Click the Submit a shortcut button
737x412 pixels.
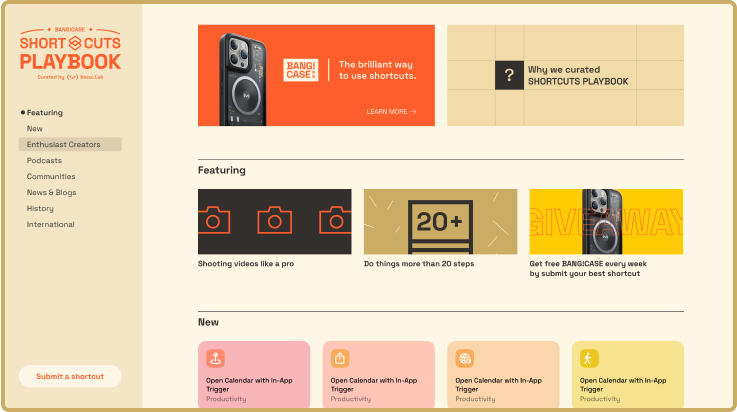point(70,376)
